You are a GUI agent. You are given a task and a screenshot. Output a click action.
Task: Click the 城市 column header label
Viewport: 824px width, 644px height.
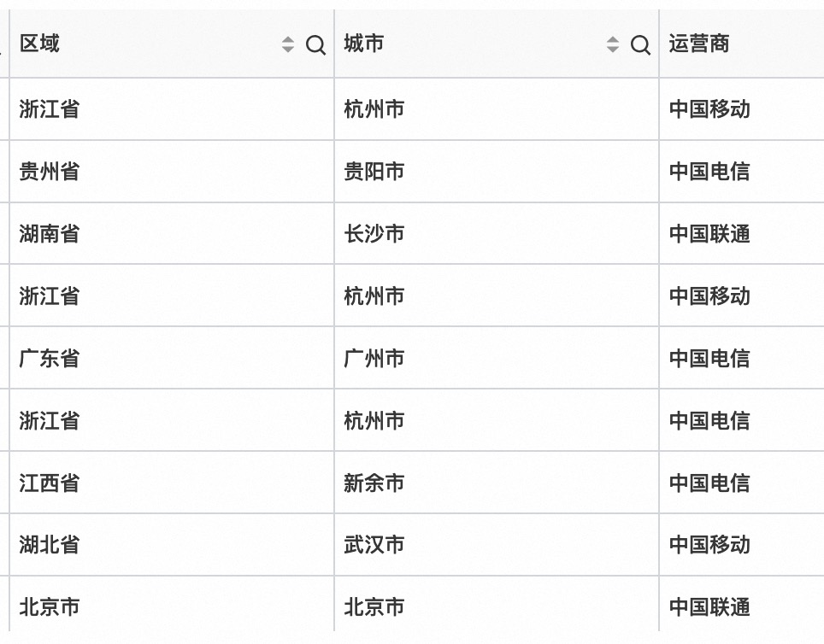tap(363, 44)
